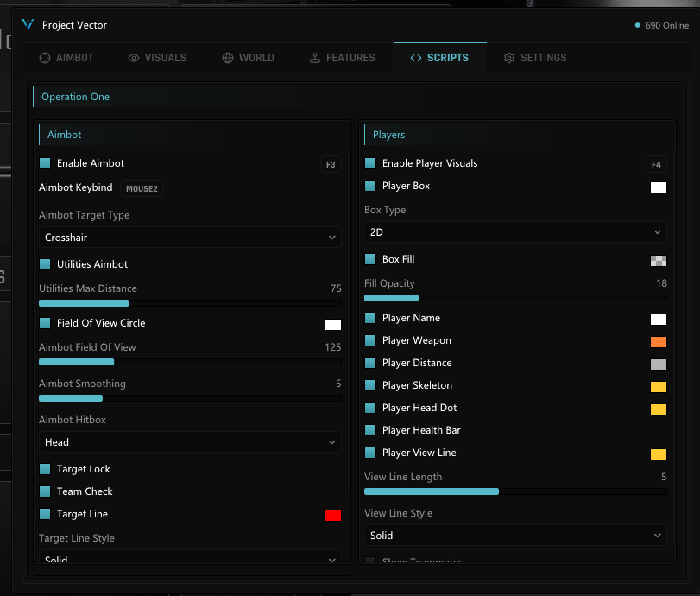Image resolution: width=700 pixels, height=596 pixels.
Task: Open the yellow Player View Line color swatch
Action: pyautogui.click(x=659, y=454)
